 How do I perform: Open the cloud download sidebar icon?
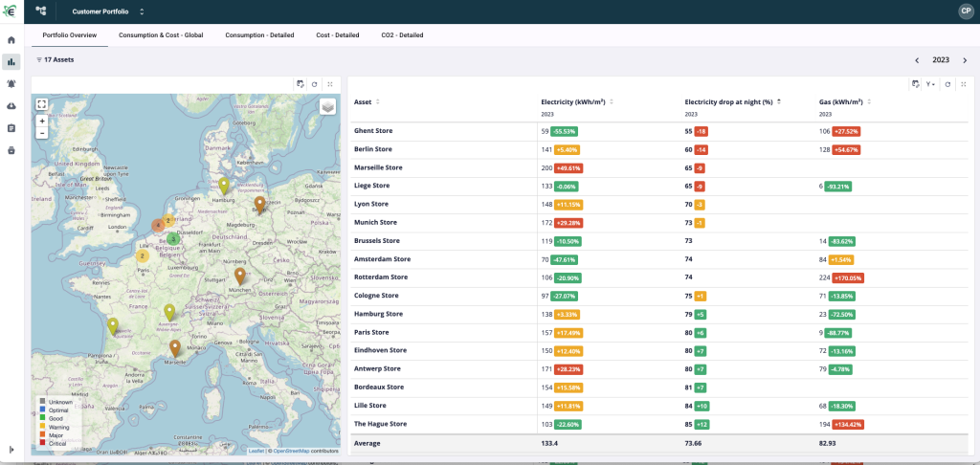[x=11, y=106]
